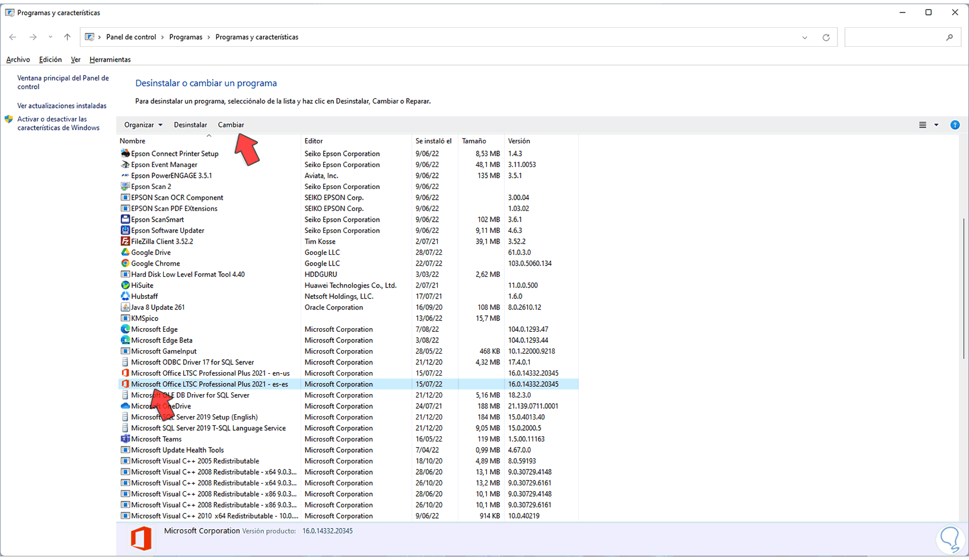Go up one level with up arrow
Image resolution: width=969 pixels, height=560 pixels.
click(x=68, y=37)
